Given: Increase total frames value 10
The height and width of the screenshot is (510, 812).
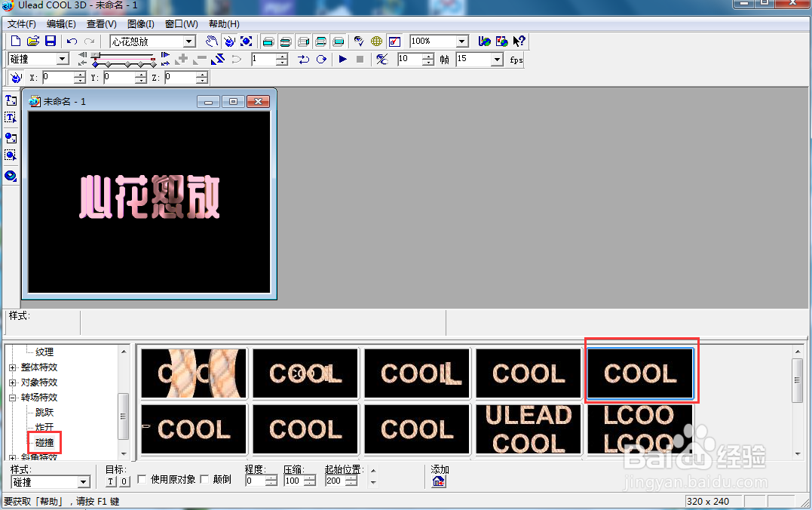Looking at the screenshot, I should click(x=427, y=57).
